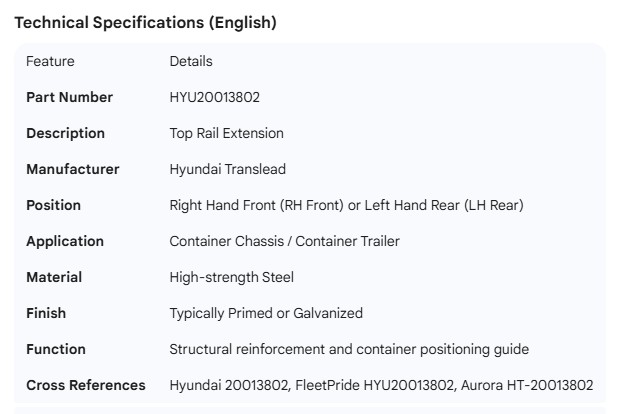The height and width of the screenshot is (414, 618).
Task: Select the Part Number row label
Action: (69, 97)
